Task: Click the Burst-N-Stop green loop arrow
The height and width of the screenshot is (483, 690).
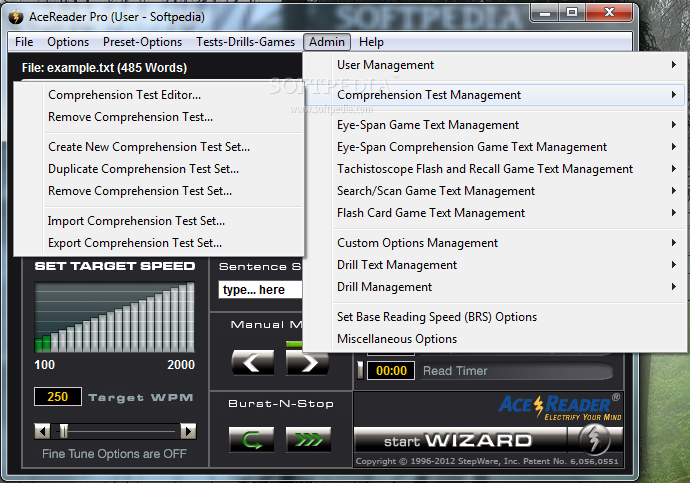Action: click(251, 439)
